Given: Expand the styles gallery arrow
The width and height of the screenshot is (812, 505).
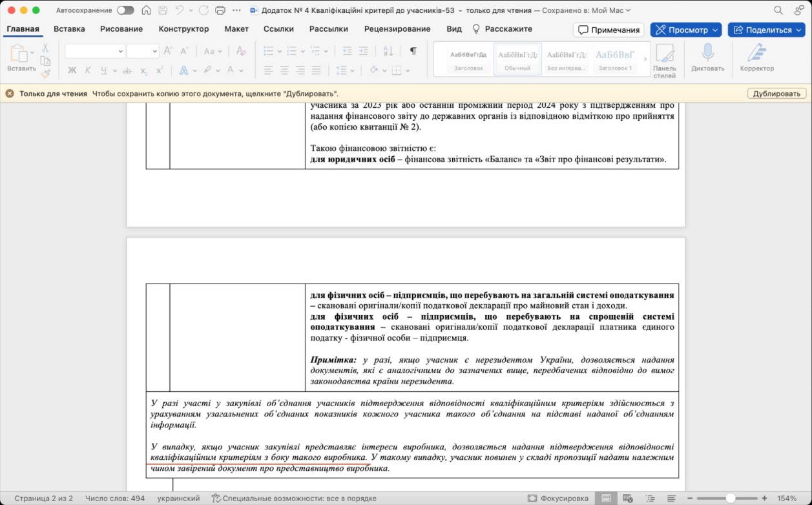Looking at the screenshot, I should [x=645, y=59].
